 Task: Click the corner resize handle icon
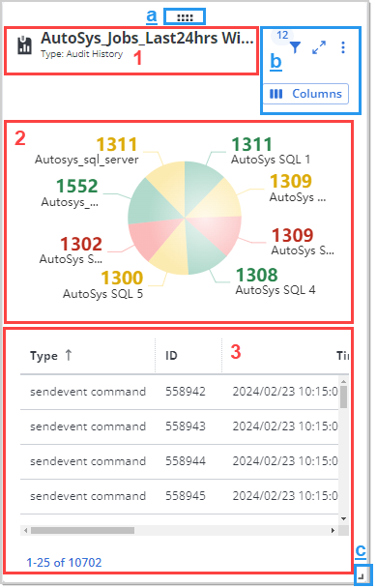click(362, 575)
